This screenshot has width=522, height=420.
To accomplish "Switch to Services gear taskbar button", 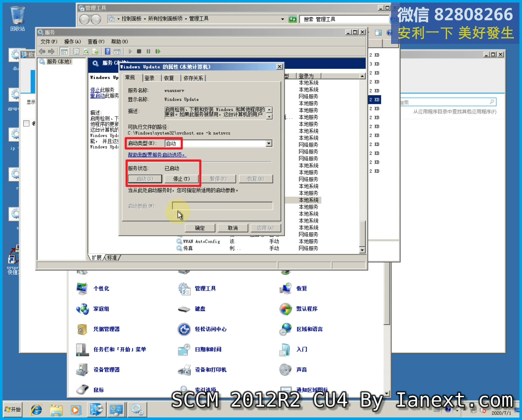I will click(x=138, y=409).
